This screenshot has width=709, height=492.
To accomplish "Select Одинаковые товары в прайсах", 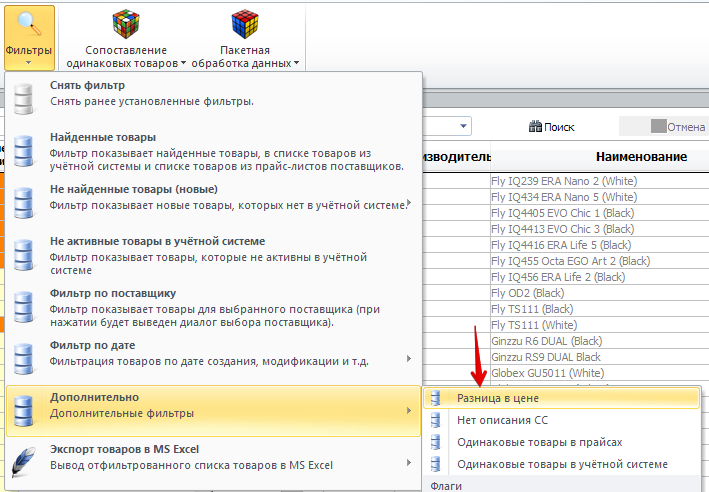I will tap(562, 442).
